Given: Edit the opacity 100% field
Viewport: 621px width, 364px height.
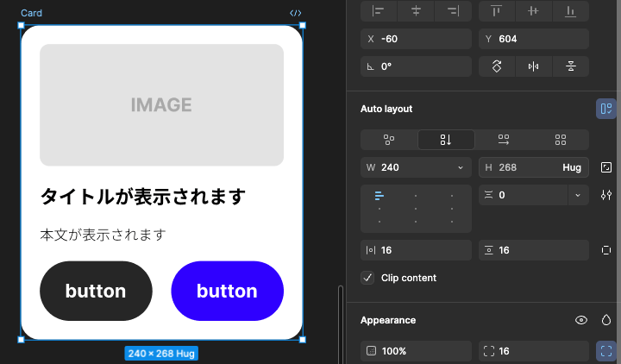Looking at the screenshot, I should pyautogui.click(x=416, y=351).
